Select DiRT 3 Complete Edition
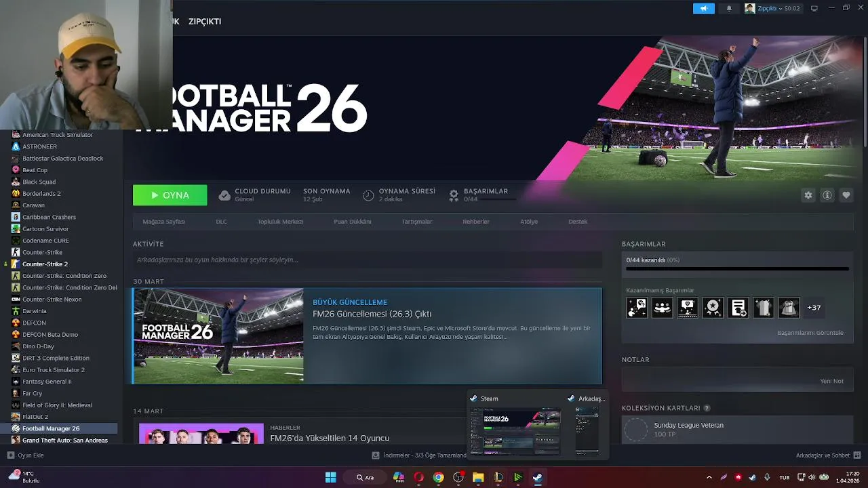The height and width of the screenshot is (488, 868). pyautogui.click(x=56, y=358)
